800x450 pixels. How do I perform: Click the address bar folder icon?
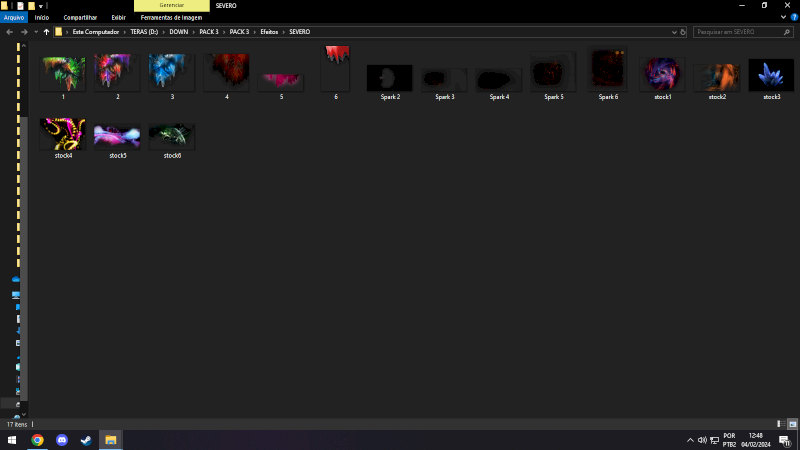coord(59,32)
